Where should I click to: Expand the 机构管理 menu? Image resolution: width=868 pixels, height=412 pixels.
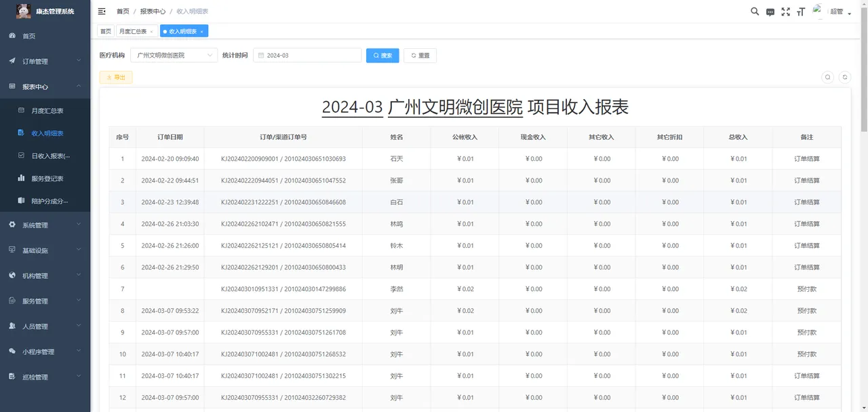(45, 276)
